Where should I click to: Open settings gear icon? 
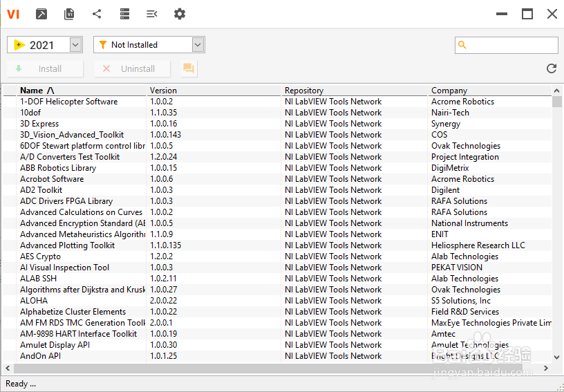coord(180,14)
